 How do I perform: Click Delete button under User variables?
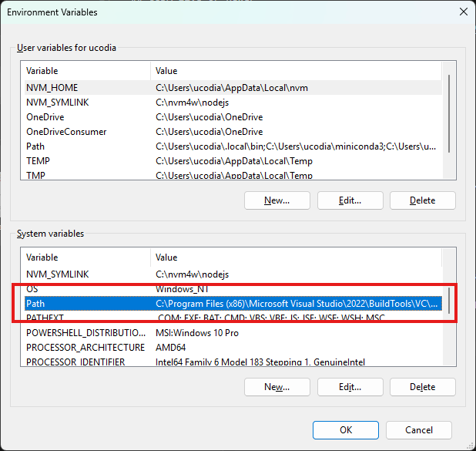(422, 200)
